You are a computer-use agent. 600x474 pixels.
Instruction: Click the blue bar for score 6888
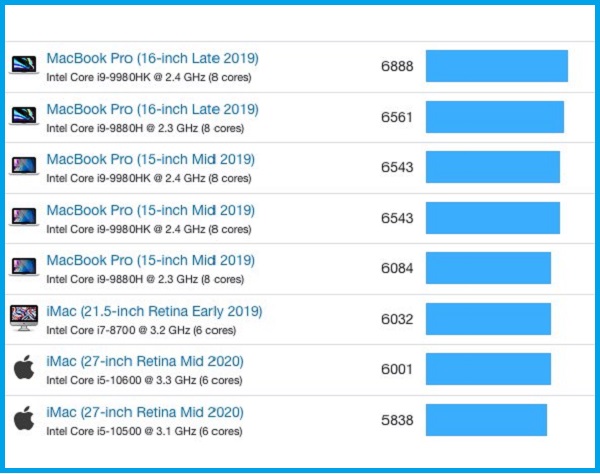(496, 66)
